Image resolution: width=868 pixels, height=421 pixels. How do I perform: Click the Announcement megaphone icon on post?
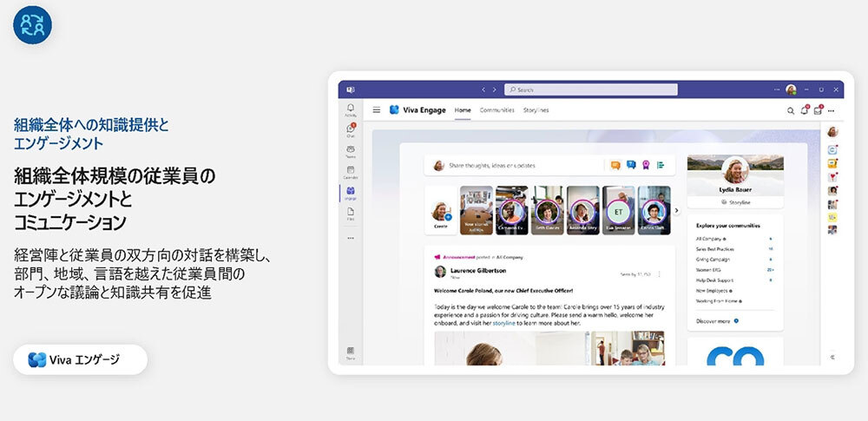pos(437,257)
